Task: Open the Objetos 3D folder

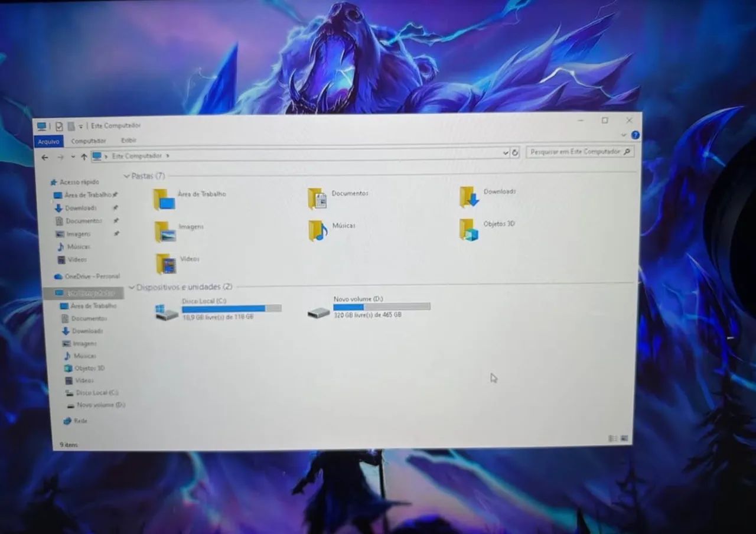Action: coord(470,229)
